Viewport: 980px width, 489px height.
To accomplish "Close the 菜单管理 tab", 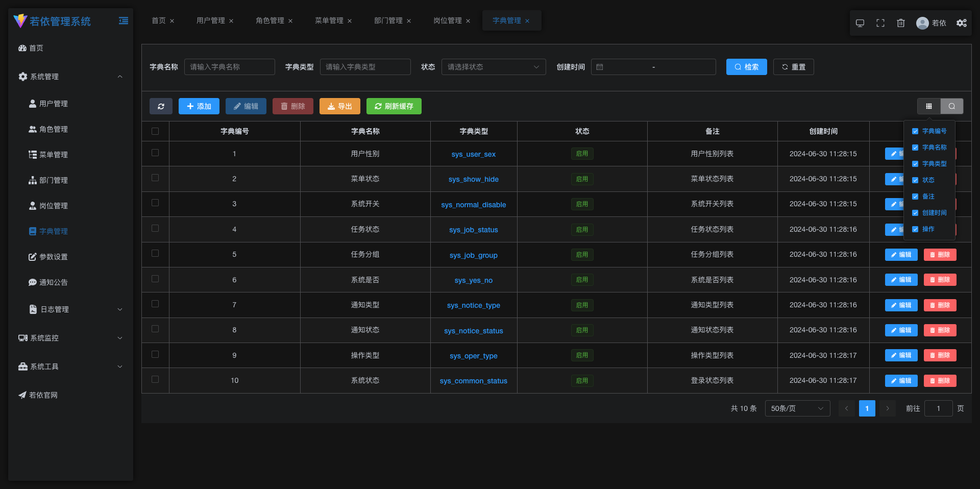I will pyautogui.click(x=350, y=21).
